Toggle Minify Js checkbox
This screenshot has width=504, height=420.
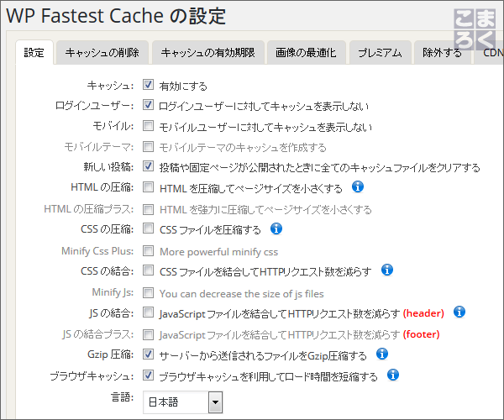coord(148,293)
